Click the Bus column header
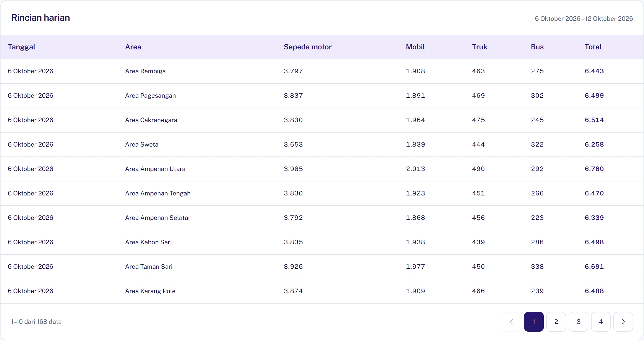Viewport: 644px width, 341px height. [x=537, y=47]
